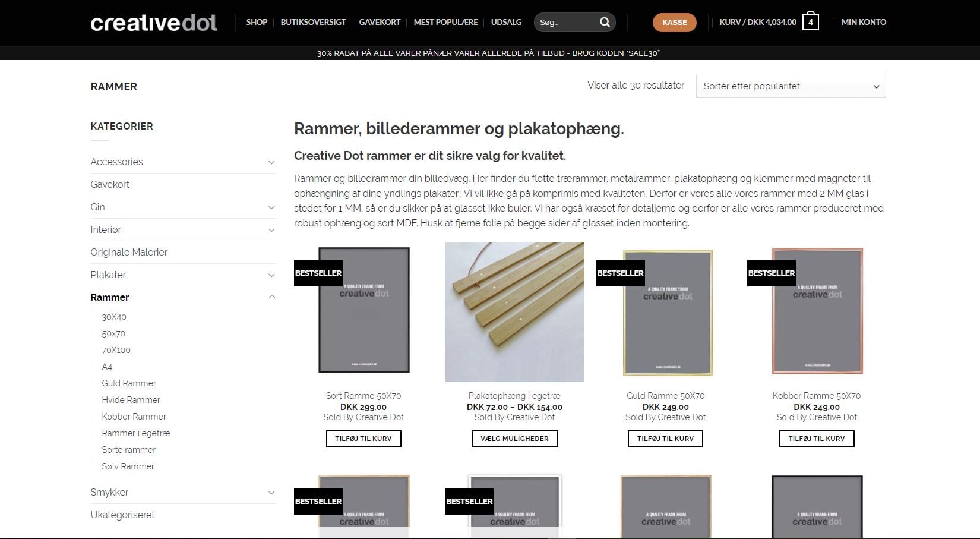The image size is (980, 539).
Task: Expand the Plakater category chevron
Action: [271, 275]
